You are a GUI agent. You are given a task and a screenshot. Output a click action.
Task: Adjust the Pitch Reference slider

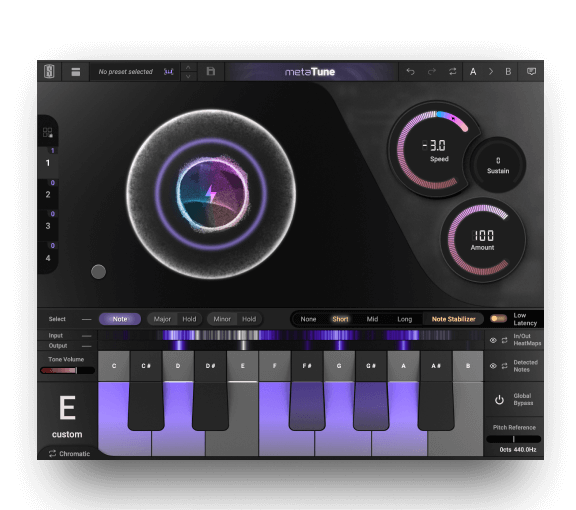pos(514,439)
